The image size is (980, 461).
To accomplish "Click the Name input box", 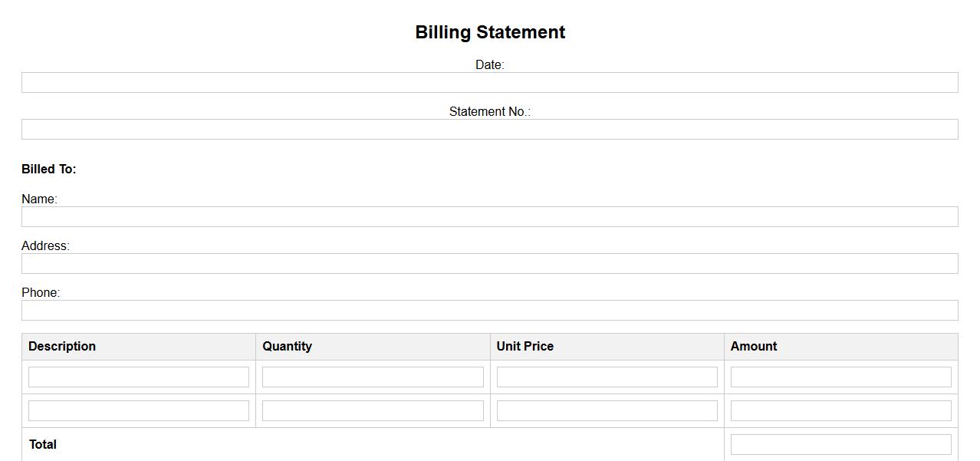I will pyautogui.click(x=489, y=217).
